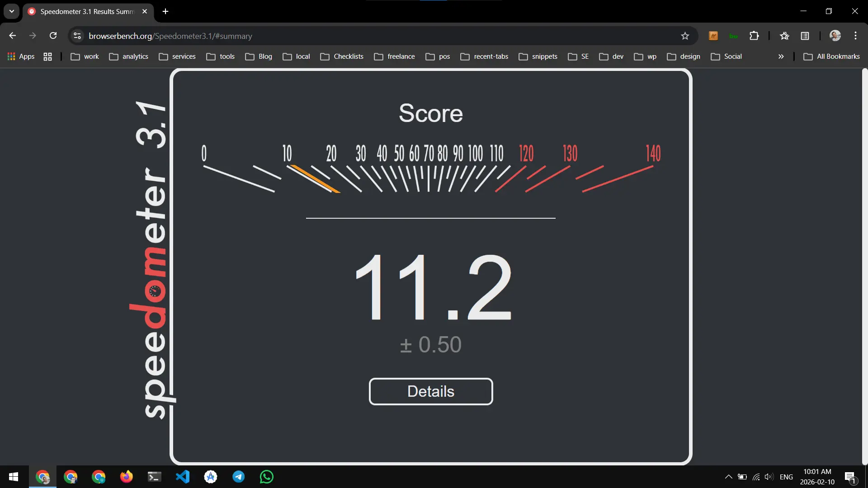Bookmark the current page with the star
Screen dimensions: 868x488
coord(685,36)
